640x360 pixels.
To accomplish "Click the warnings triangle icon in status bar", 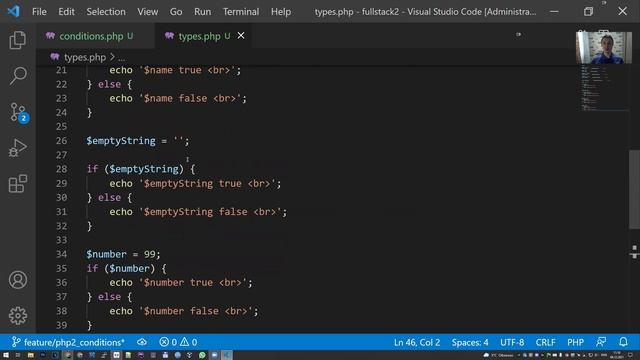I will pos(184,342).
